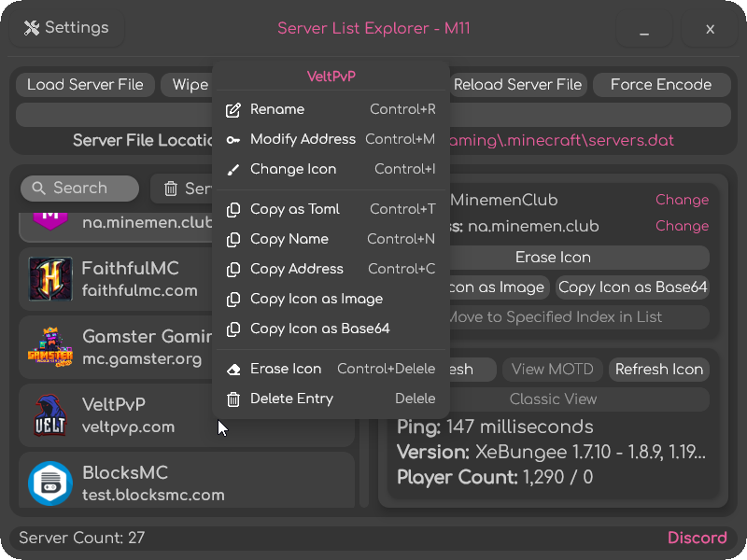Click the Search input field
The height and width of the screenshot is (560, 747).
80,189
